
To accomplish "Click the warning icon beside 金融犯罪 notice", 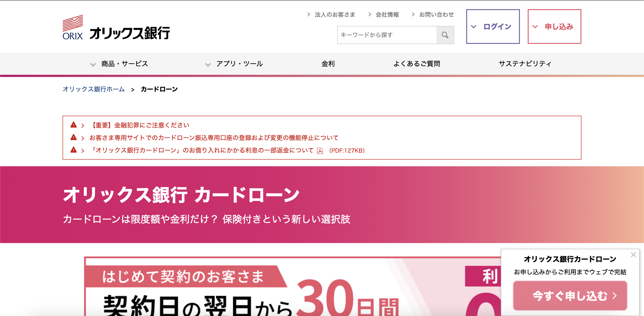I will coord(74,125).
